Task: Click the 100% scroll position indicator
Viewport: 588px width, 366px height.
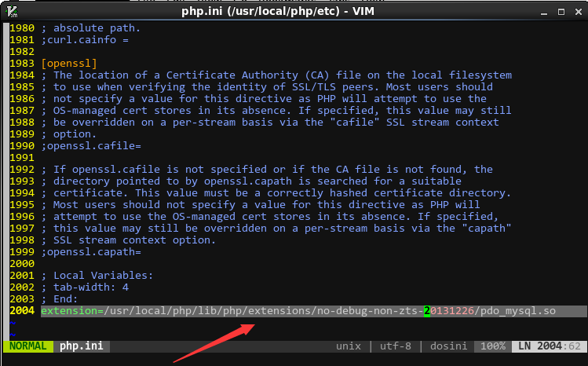Action: (492, 346)
